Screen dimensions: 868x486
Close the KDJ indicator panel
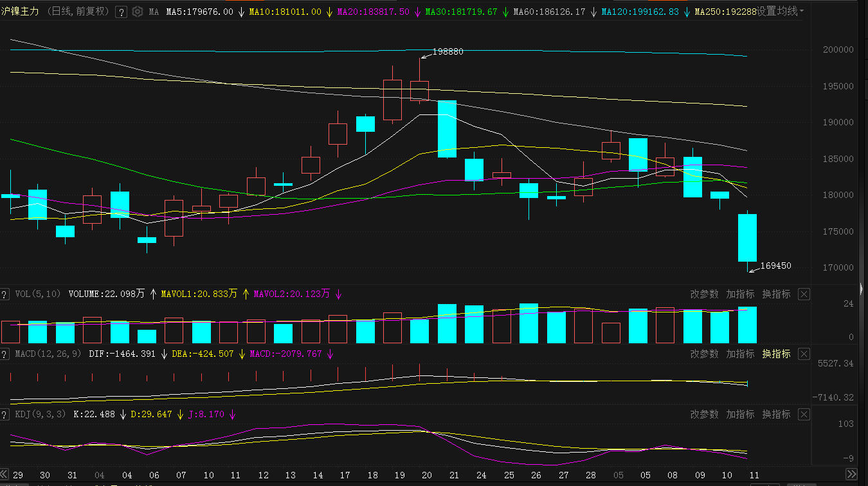[x=804, y=415]
